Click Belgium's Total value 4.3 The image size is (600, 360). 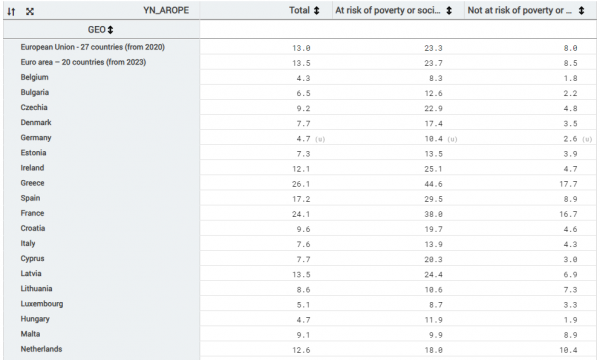point(303,78)
